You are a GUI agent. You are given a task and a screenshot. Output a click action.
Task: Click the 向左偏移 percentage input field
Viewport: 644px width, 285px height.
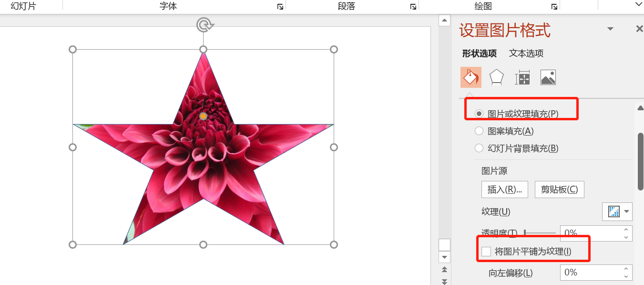coord(591,273)
